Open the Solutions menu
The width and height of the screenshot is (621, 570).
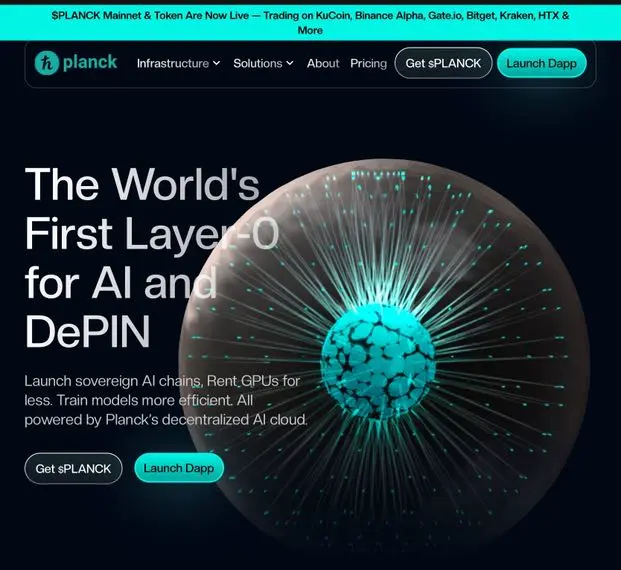263,63
